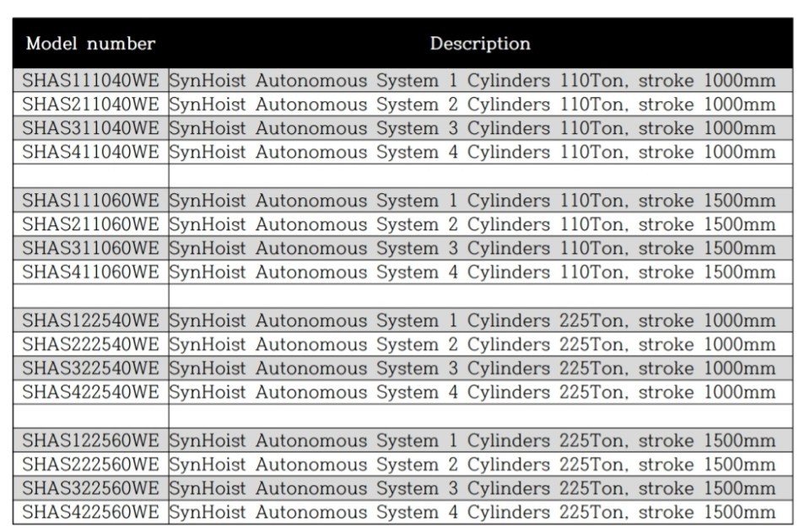
Task: Select model cell SHAS411060WE
Action: [90, 272]
